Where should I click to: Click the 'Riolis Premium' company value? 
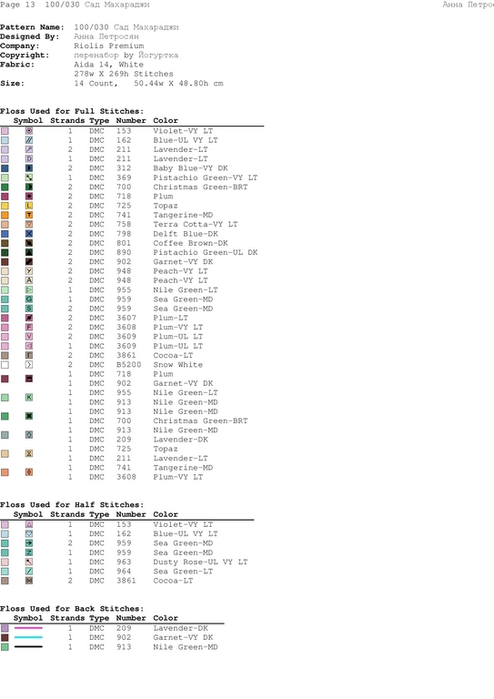109,45
